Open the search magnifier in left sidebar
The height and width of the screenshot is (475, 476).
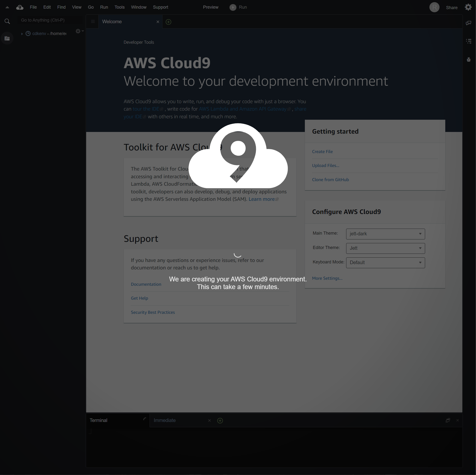coord(7,21)
